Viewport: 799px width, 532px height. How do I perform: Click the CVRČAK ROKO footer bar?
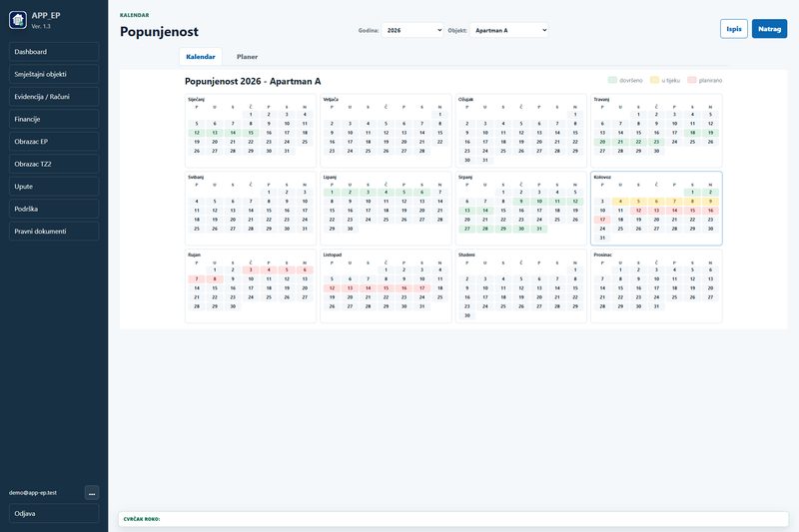453,519
